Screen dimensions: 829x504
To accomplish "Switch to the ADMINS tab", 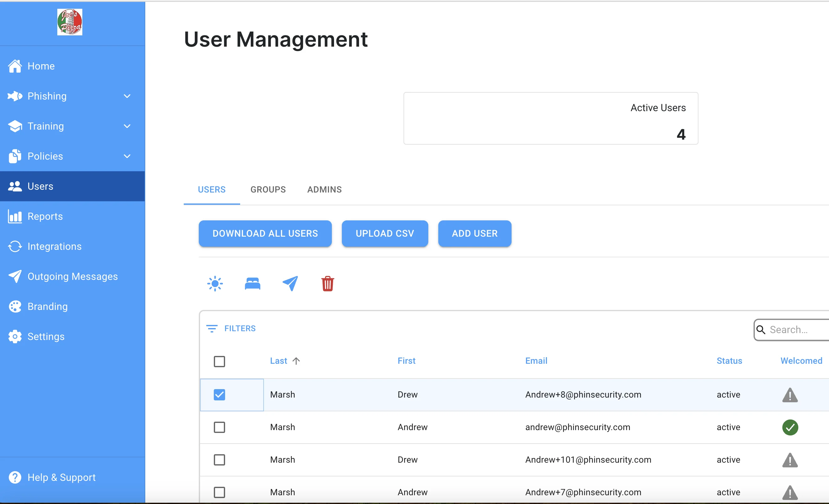I will (324, 189).
